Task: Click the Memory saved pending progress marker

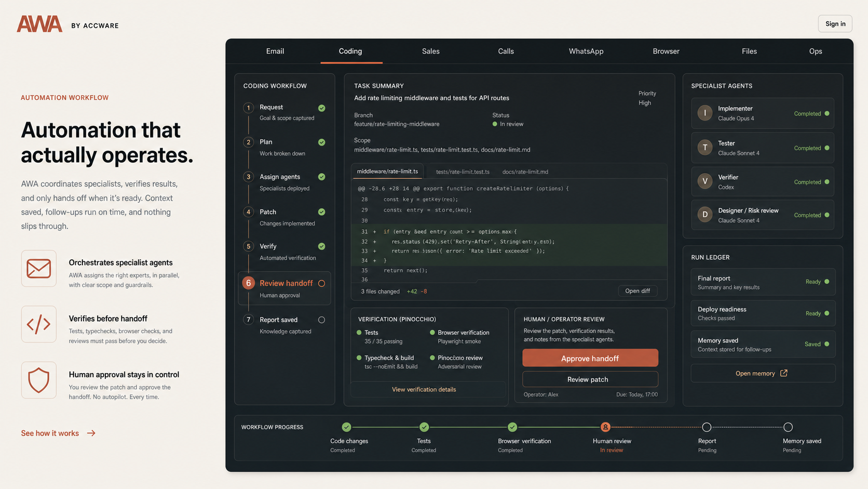Action: pos(788,427)
